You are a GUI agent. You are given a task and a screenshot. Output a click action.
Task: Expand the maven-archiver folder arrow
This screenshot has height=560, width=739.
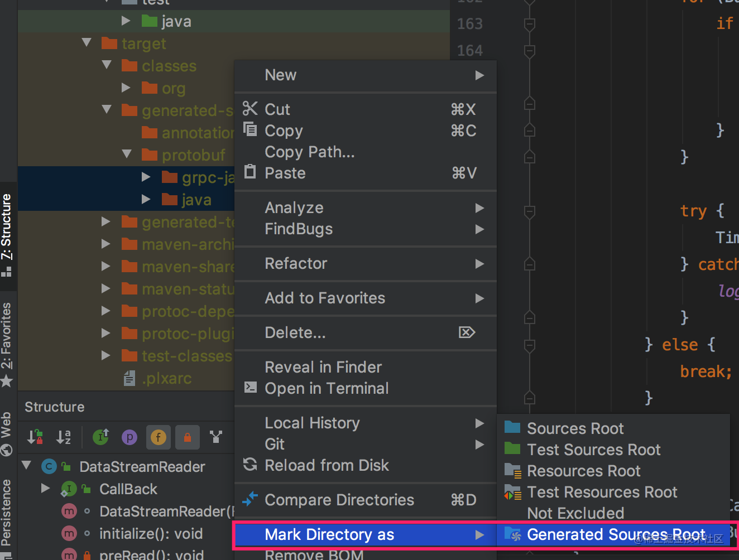106,244
